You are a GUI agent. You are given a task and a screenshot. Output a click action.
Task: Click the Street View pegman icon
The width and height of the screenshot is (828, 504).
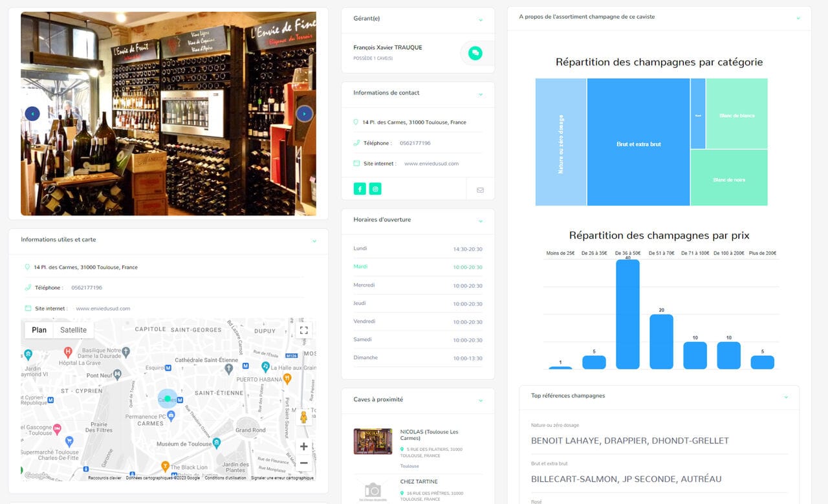click(303, 417)
